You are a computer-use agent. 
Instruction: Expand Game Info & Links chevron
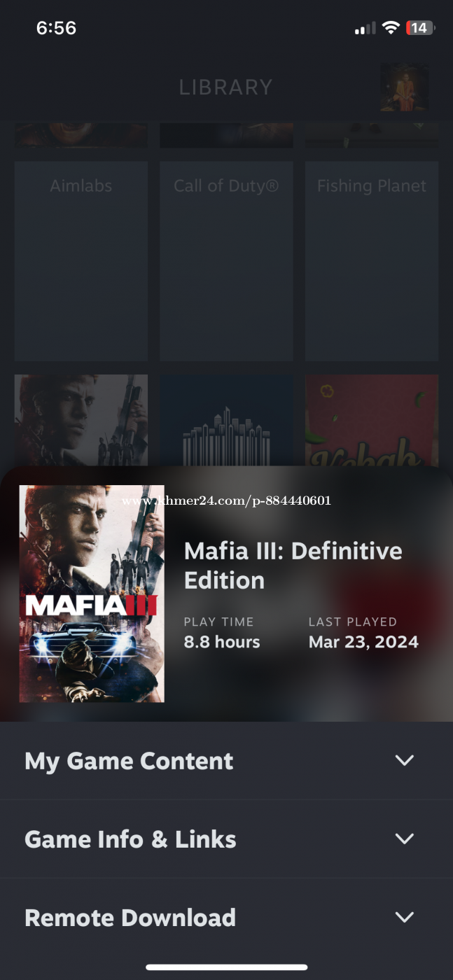[405, 839]
